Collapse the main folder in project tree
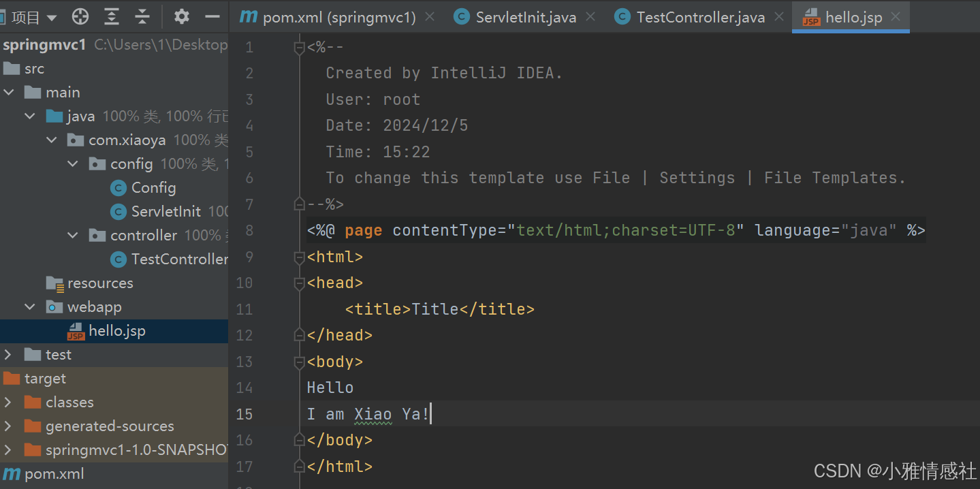This screenshot has height=489, width=980. (x=9, y=93)
